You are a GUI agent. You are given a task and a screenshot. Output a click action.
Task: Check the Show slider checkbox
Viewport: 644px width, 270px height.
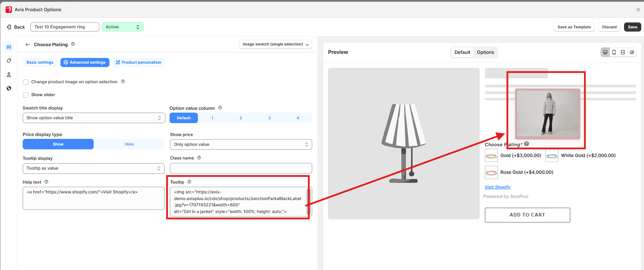pos(26,95)
